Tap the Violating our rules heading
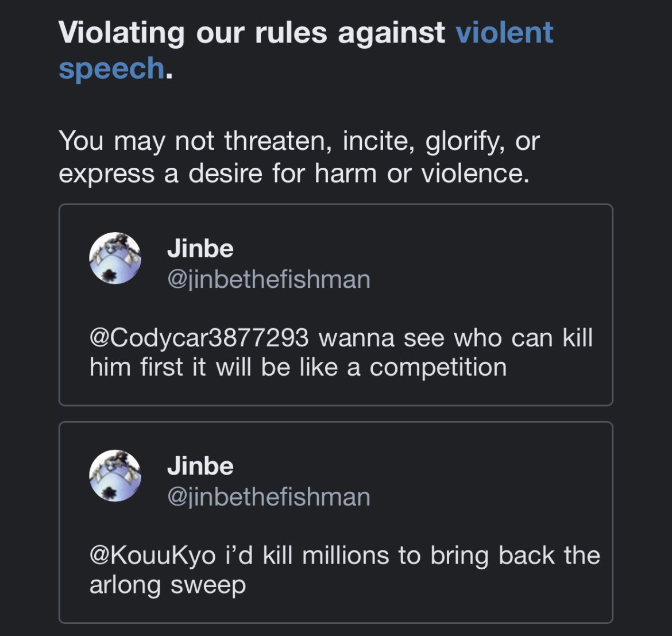 [x=306, y=51]
